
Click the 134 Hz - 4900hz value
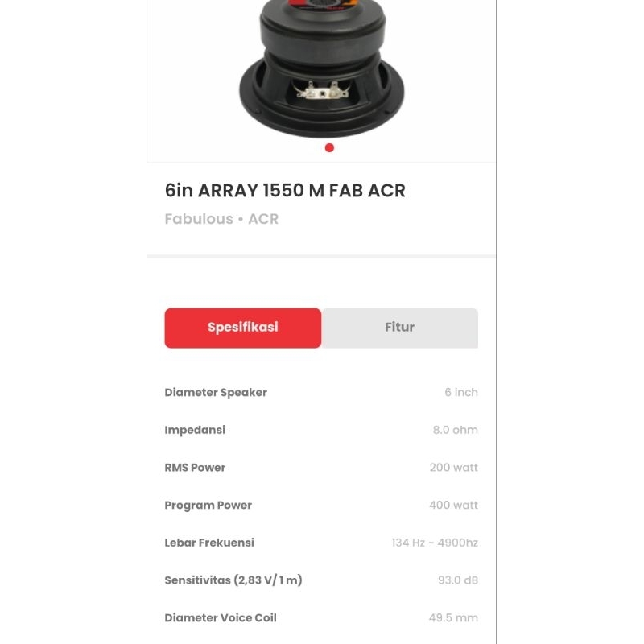tap(435, 543)
